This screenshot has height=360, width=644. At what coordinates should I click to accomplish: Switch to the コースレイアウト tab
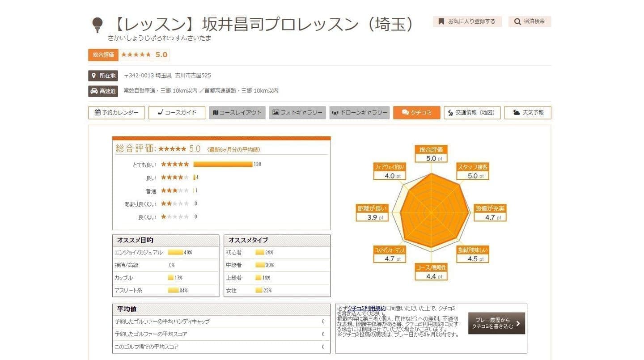click(237, 113)
